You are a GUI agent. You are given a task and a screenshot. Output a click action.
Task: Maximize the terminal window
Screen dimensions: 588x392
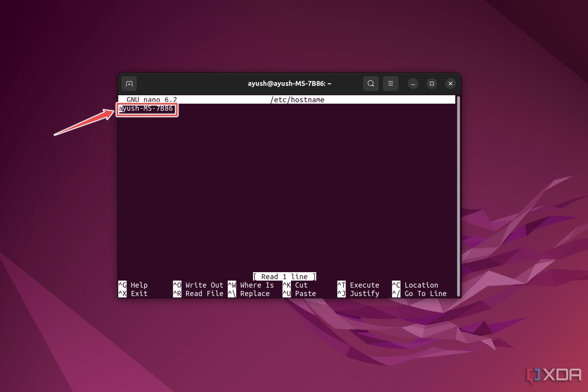(431, 84)
